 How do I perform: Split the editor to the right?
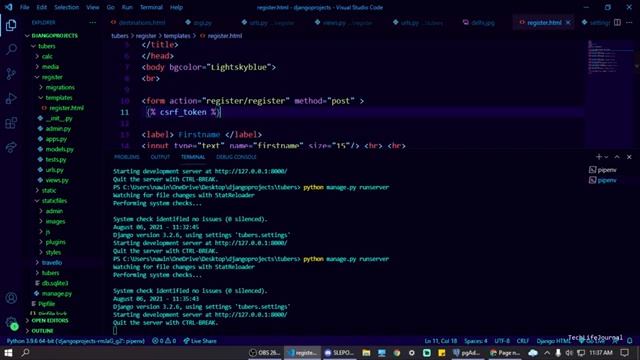click(x=618, y=22)
